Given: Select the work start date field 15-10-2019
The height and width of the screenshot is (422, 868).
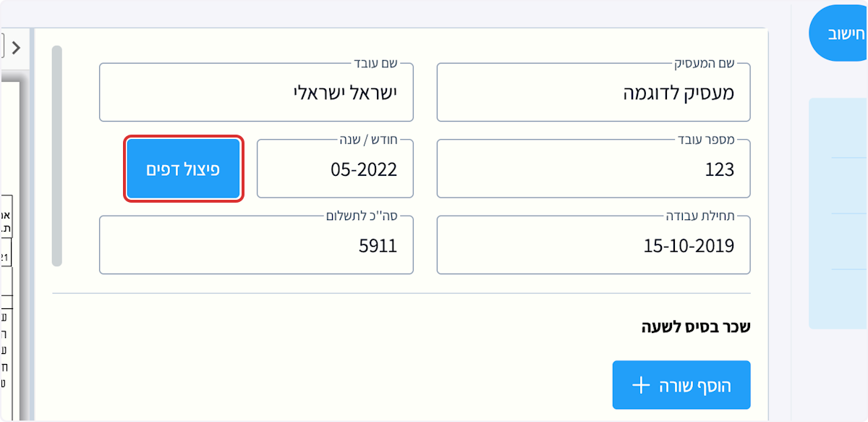Looking at the screenshot, I should click(593, 245).
